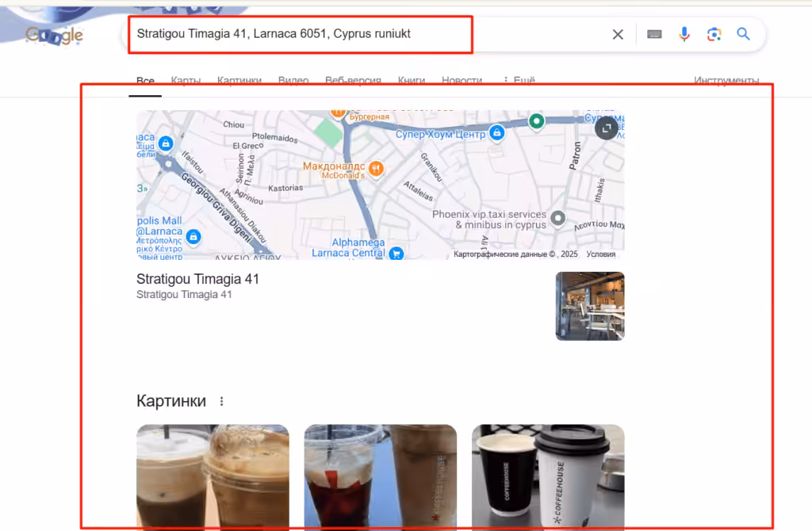This screenshot has height=531, width=812.
Task: Clear the search query with the X icon
Action: pyautogui.click(x=617, y=35)
